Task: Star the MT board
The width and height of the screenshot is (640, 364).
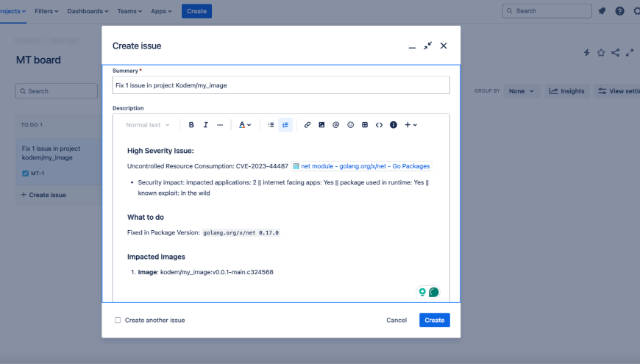Action: click(x=601, y=53)
